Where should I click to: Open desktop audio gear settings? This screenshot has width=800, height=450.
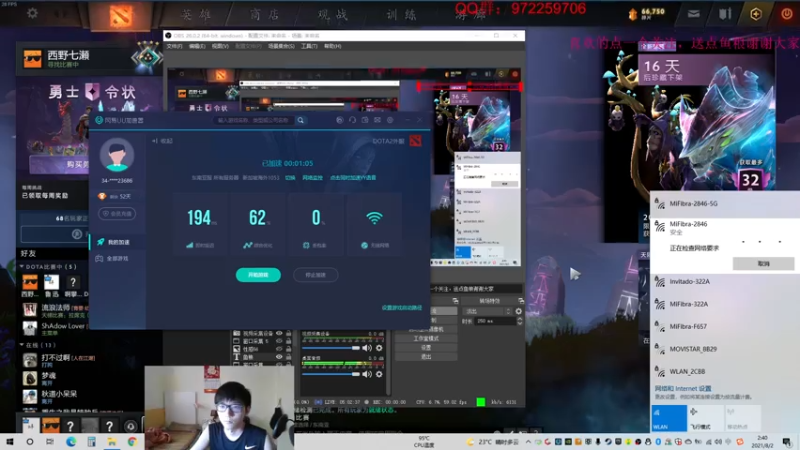click(x=379, y=374)
